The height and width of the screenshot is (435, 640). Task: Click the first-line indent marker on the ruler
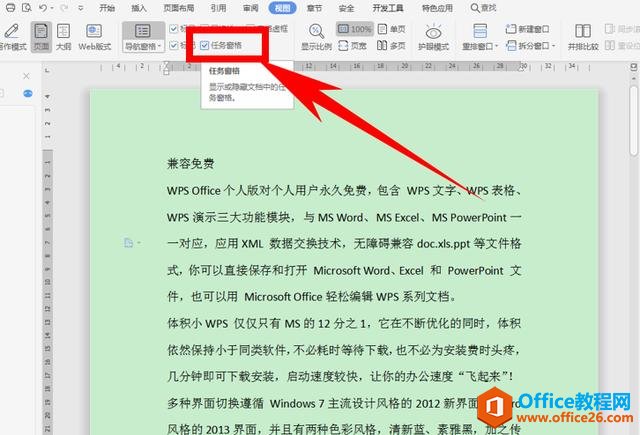[166, 64]
